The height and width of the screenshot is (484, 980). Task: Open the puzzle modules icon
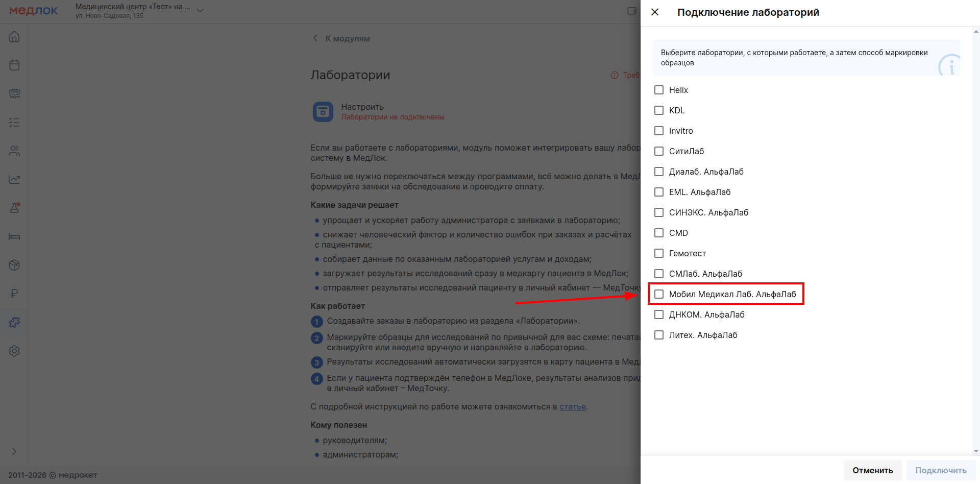pyautogui.click(x=14, y=322)
